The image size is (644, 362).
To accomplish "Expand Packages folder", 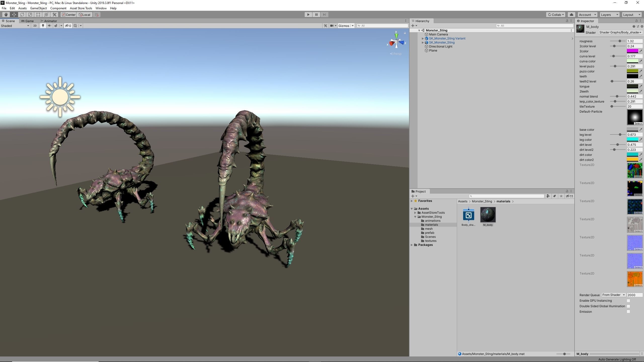I will 412,245.
